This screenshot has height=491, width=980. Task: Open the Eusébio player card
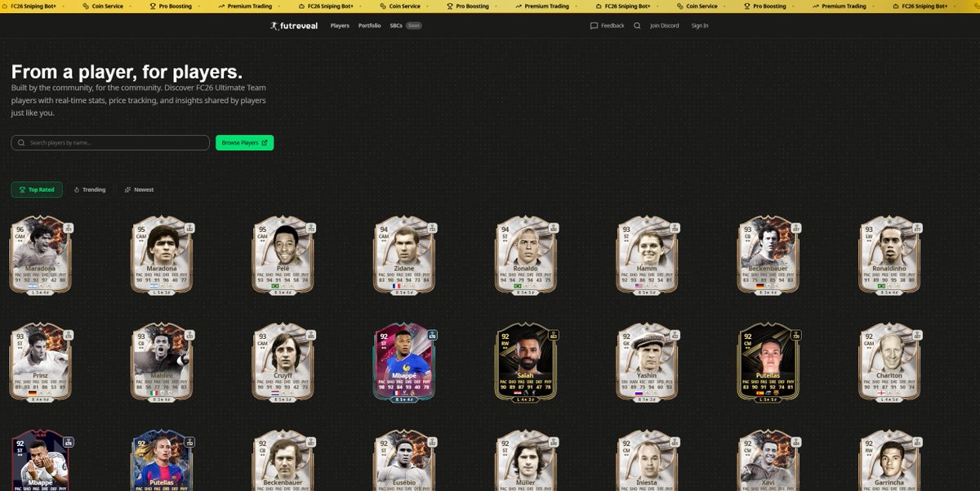click(x=403, y=462)
